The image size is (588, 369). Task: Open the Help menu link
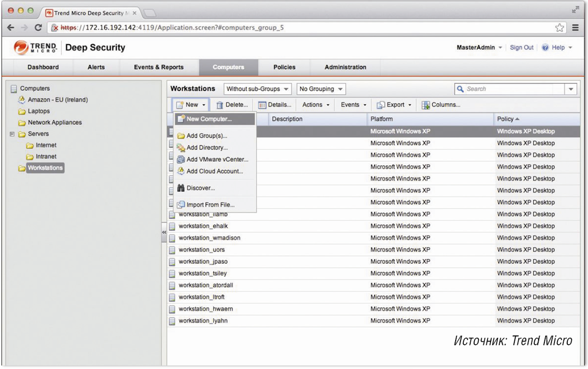pyautogui.click(x=557, y=48)
